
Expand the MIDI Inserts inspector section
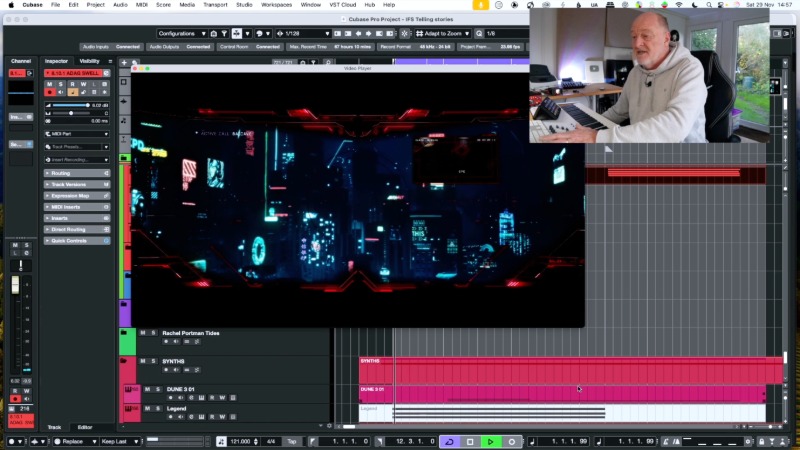[x=77, y=207]
